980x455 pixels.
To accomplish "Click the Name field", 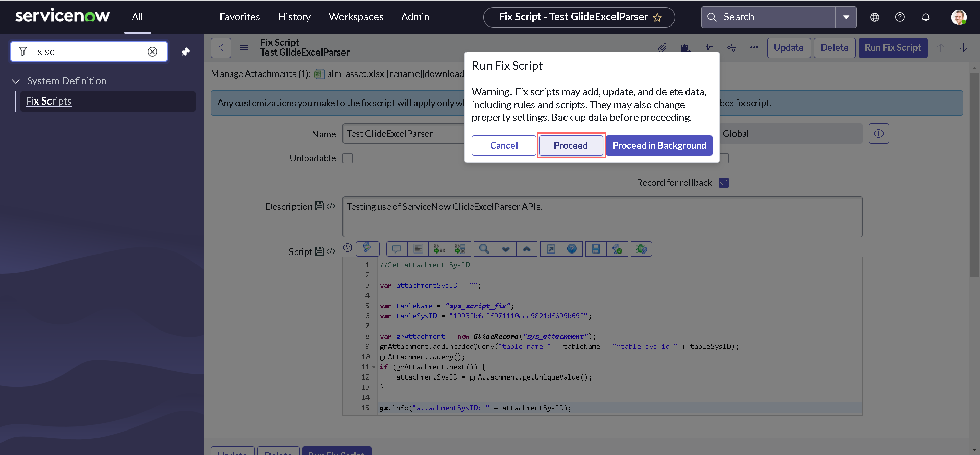I will (403, 134).
